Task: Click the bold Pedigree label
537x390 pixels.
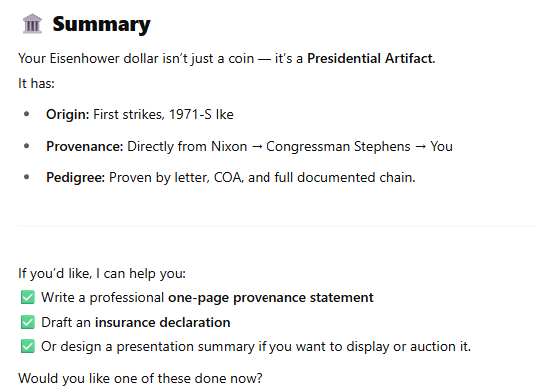Action: click(x=75, y=177)
